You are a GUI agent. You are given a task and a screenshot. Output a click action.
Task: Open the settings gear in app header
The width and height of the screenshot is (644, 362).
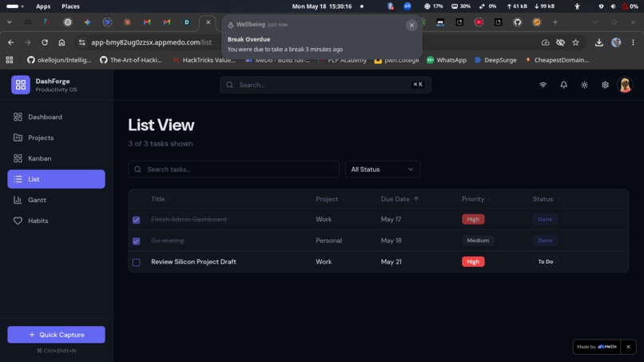(605, 85)
